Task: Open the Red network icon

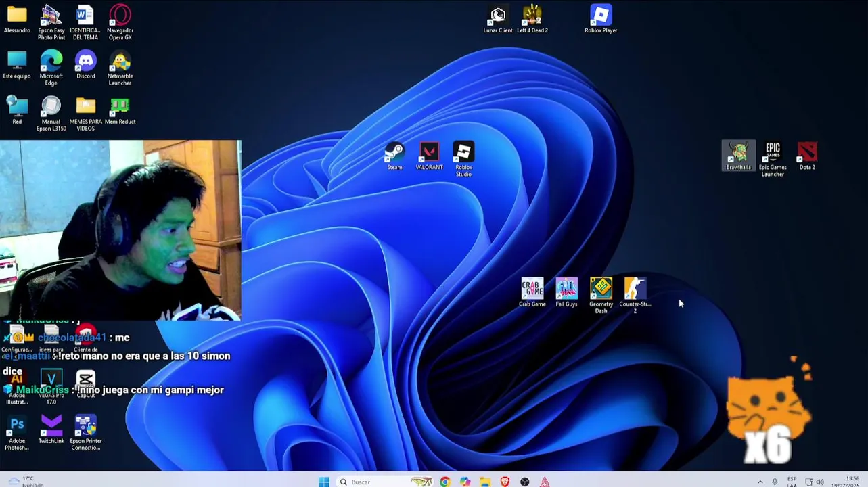Action: click(17, 110)
